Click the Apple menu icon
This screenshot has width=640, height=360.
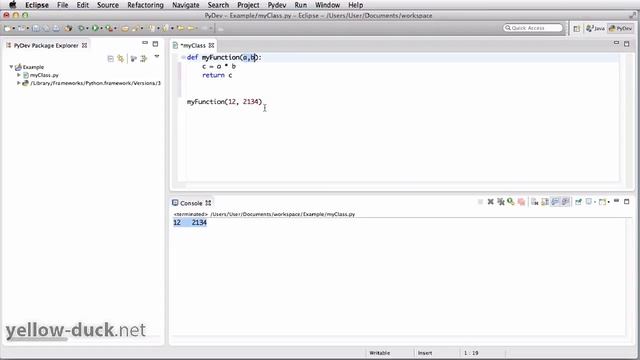[x=12, y=5]
